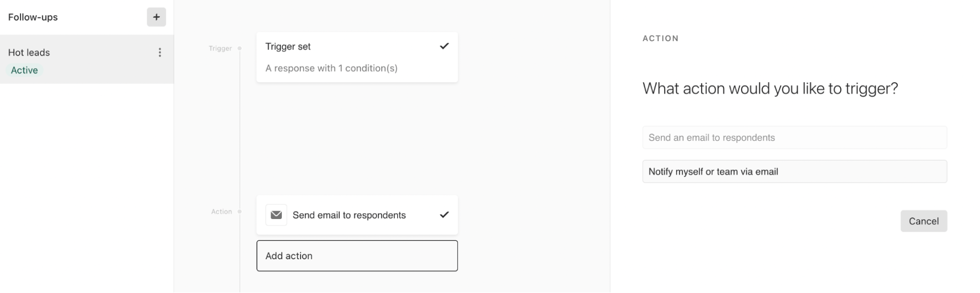Choose Notify myself or team via email
Viewport: 980px width, 293px height.
click(795, 171)
